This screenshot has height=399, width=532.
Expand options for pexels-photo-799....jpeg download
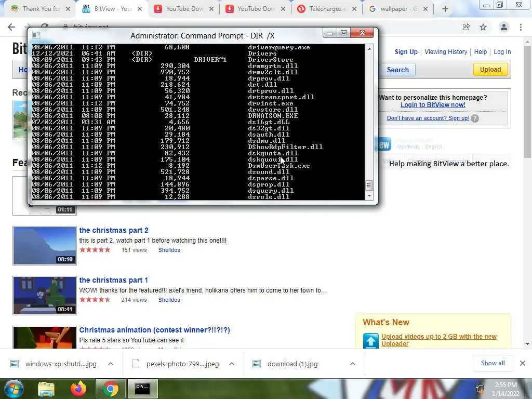pyautogui.click(x=232, y=364)
